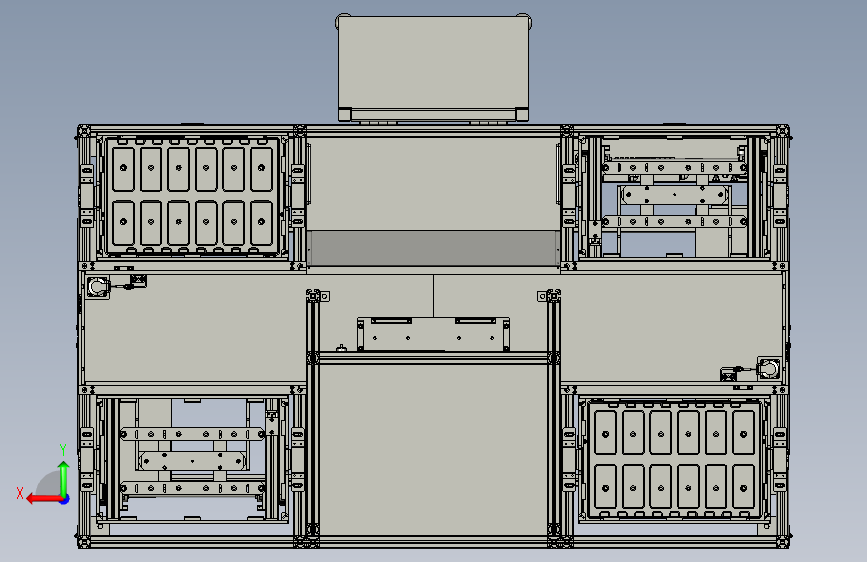Select the rounded slotted plate in the lower-left mechanism
Screen dimensions: 867x562
192,460
